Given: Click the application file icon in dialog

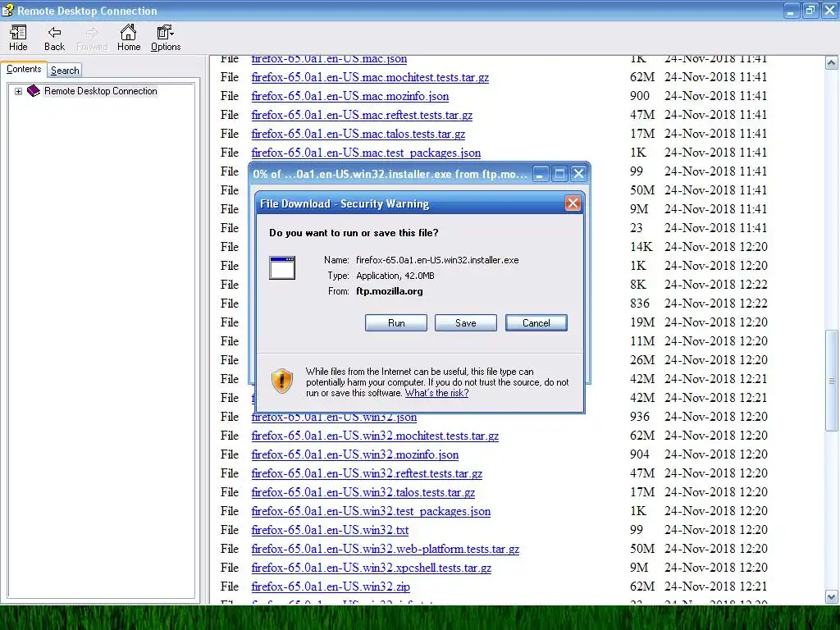Looking at the screenshot, I should (x=282, y=268).
